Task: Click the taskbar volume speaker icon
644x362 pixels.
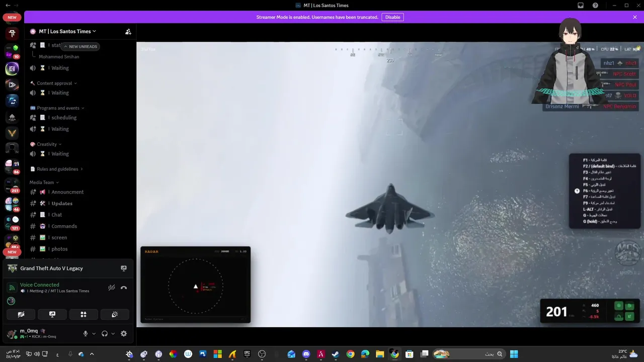Action: tap(37, 354)
